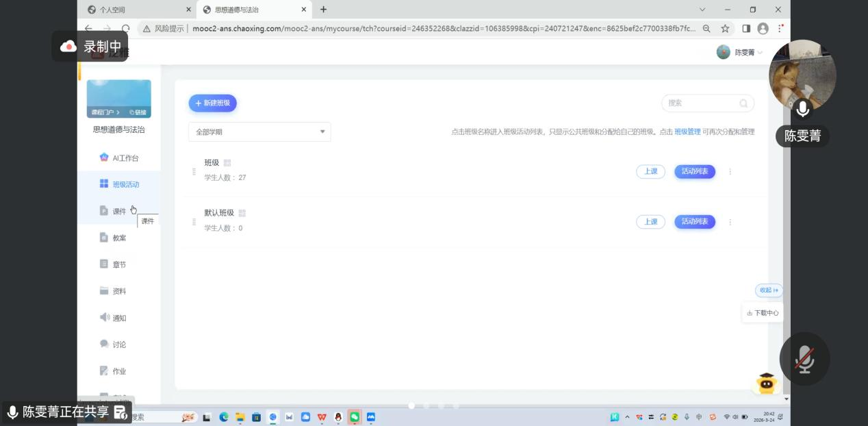
Task: Click the QR code icon beside 班级
Action: 227,163
